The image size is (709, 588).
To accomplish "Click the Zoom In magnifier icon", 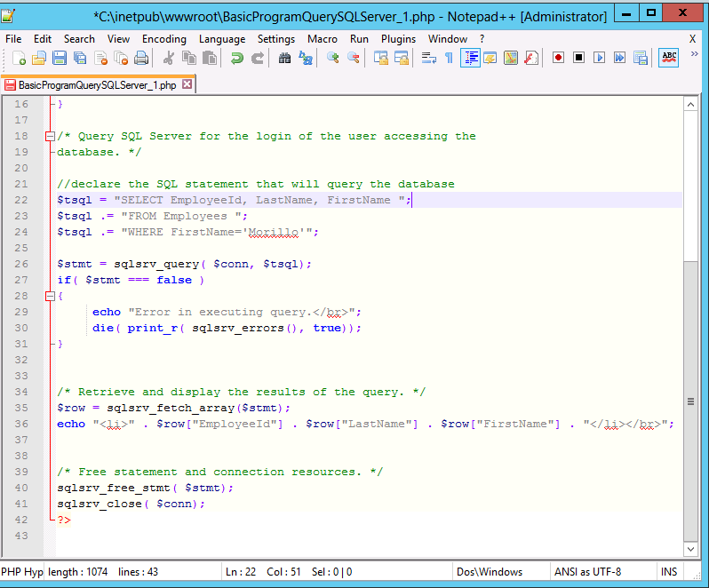I will [333, 58].
